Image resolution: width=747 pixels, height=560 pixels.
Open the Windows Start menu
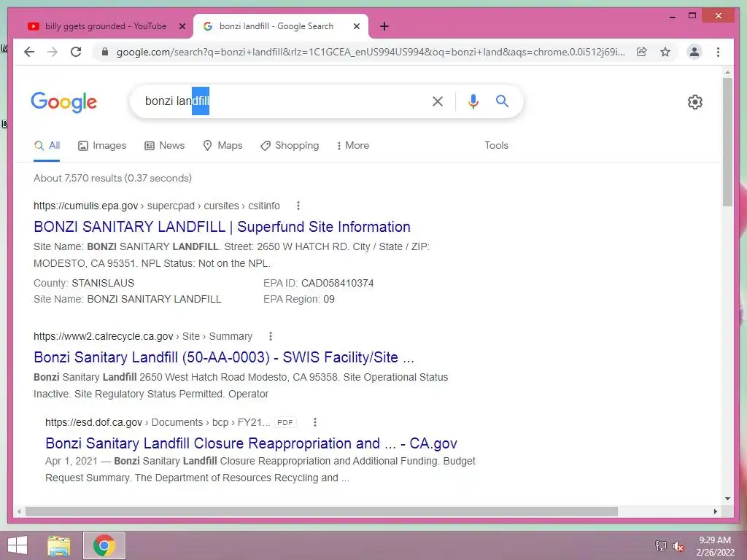pyautogui.click(x=18, y=545)
